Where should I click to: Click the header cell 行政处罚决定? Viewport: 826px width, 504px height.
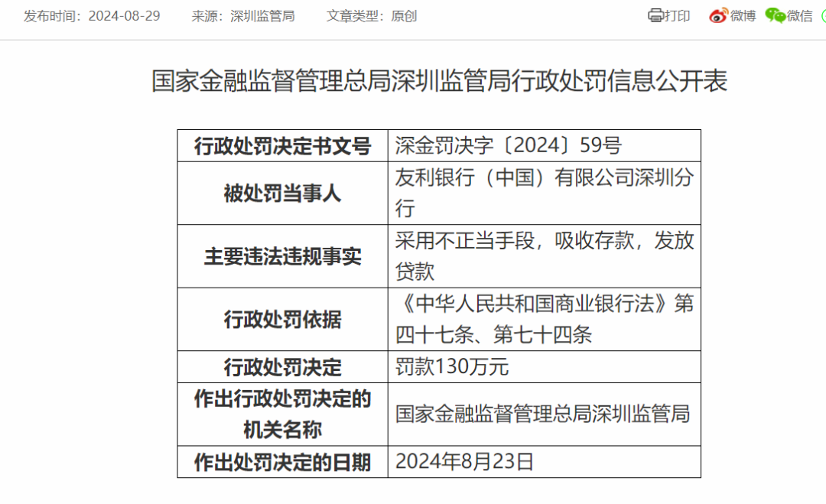[x=282, y=367]
